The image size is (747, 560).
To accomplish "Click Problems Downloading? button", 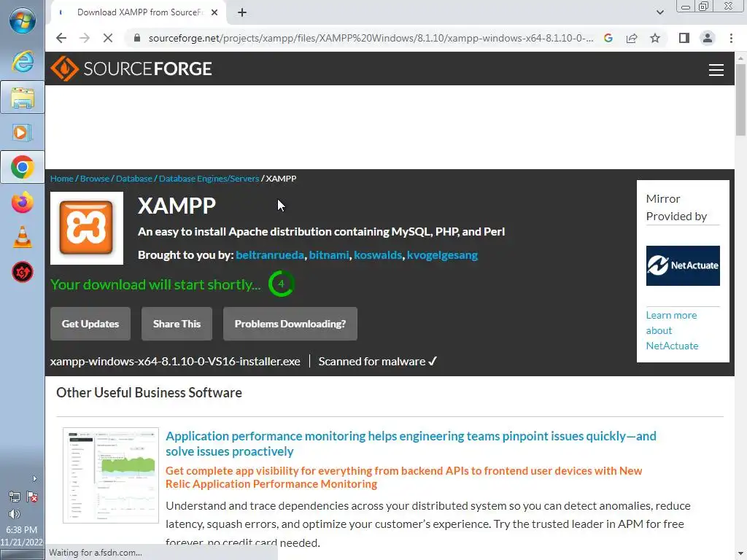I will (290, 324).
